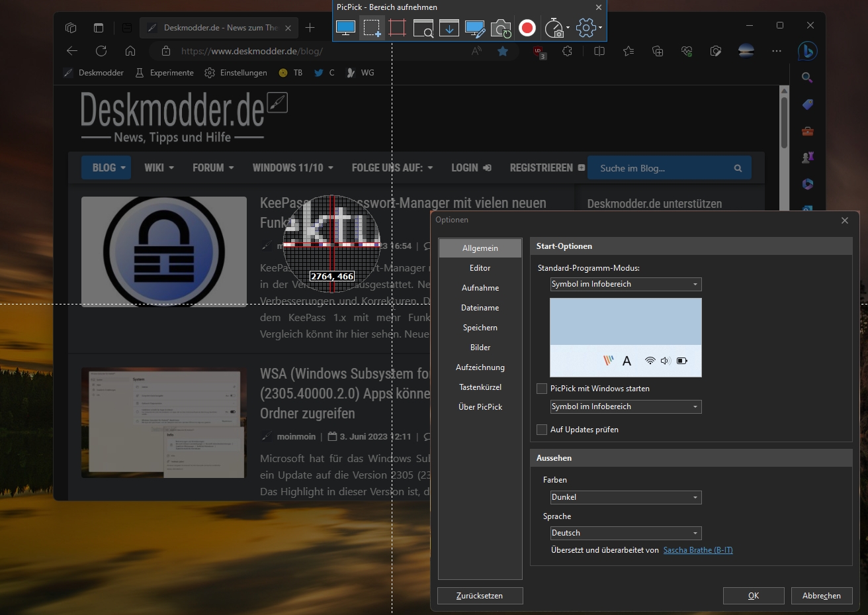This screenshot has width=868, height=615.
Task: Open the Edge read aloud icon
Action: point(476,51)
